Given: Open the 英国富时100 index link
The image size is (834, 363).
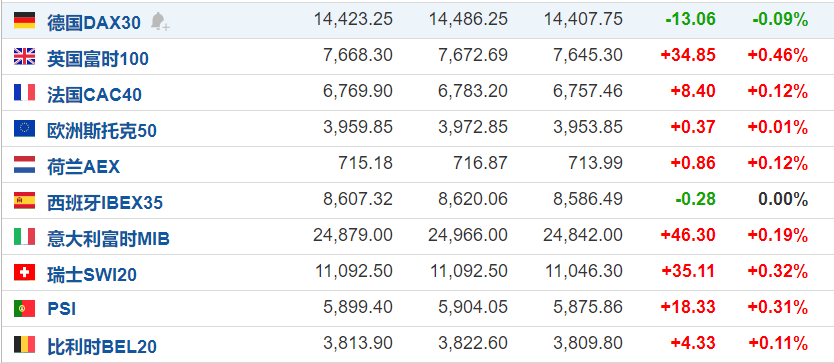Looking at the screenshot, I should [98, 59].
